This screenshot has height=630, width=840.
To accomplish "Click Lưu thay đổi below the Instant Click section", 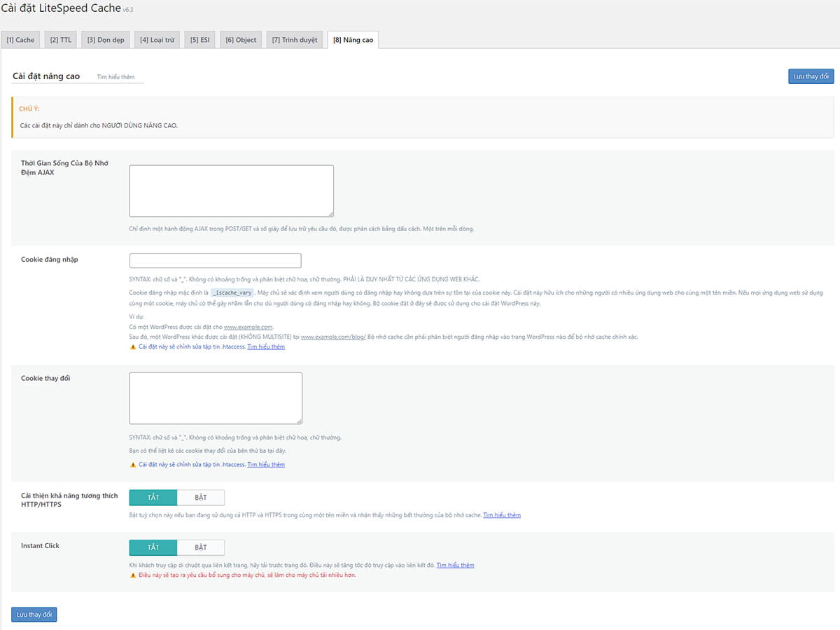I will (34, 615).
